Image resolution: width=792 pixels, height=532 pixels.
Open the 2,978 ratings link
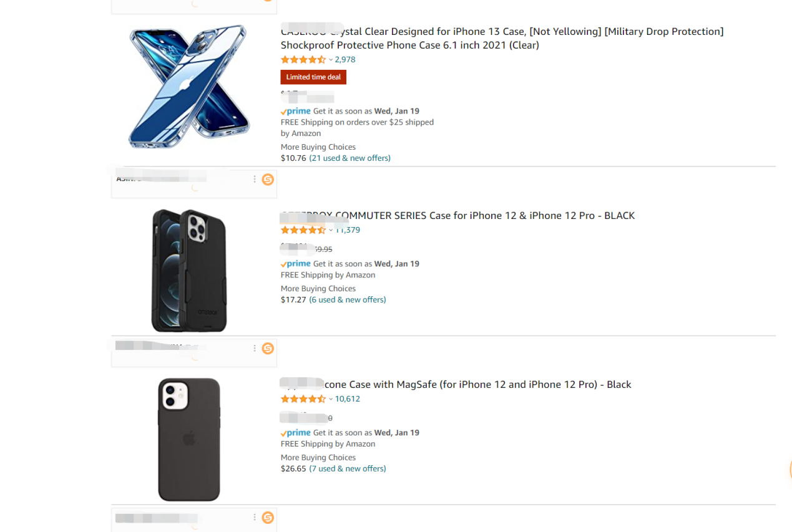click(345, 60)
